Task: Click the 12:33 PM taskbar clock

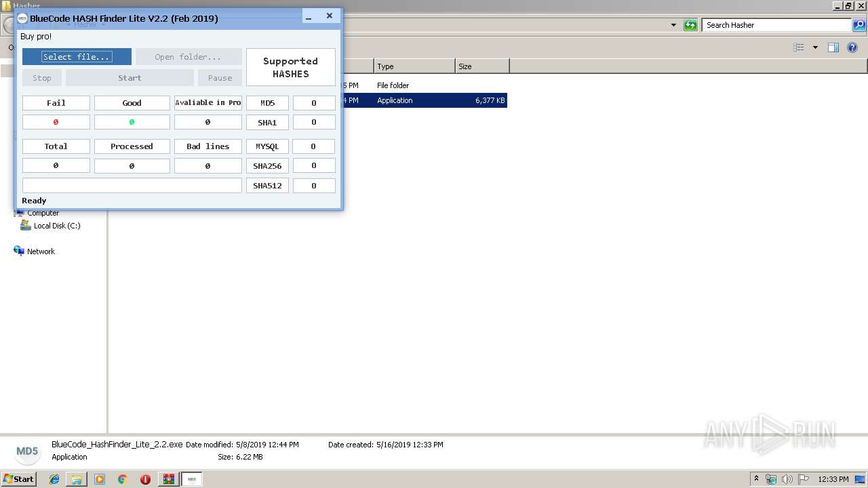Action: 833,479
